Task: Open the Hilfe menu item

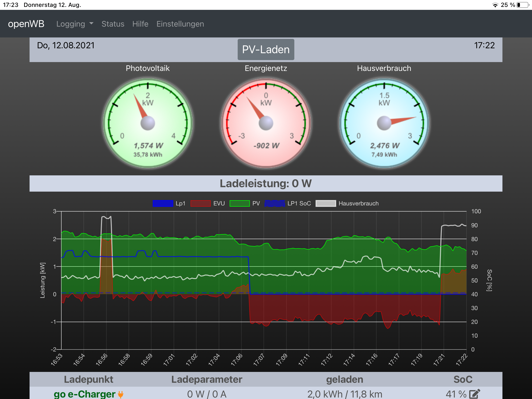Action: coord(140,24)
